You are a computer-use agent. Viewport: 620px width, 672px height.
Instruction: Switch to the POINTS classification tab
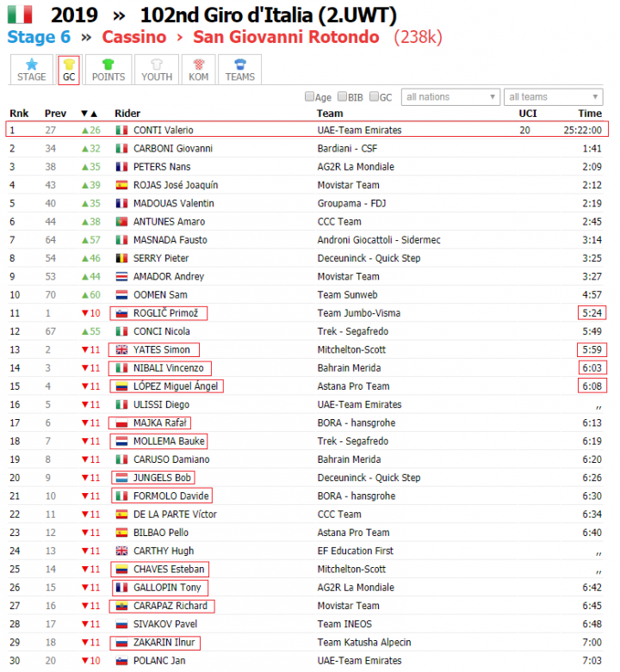108,70
